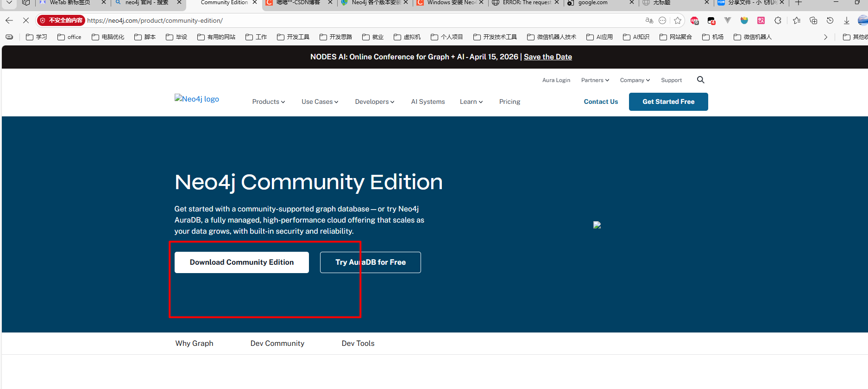Open the Workspaces icon next to the tabs
This screenshot has width=868, height=389.
point(26,3)
